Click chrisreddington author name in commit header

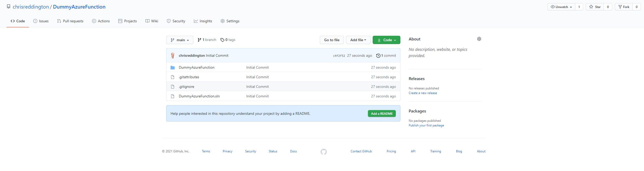(x=192, y=55)
